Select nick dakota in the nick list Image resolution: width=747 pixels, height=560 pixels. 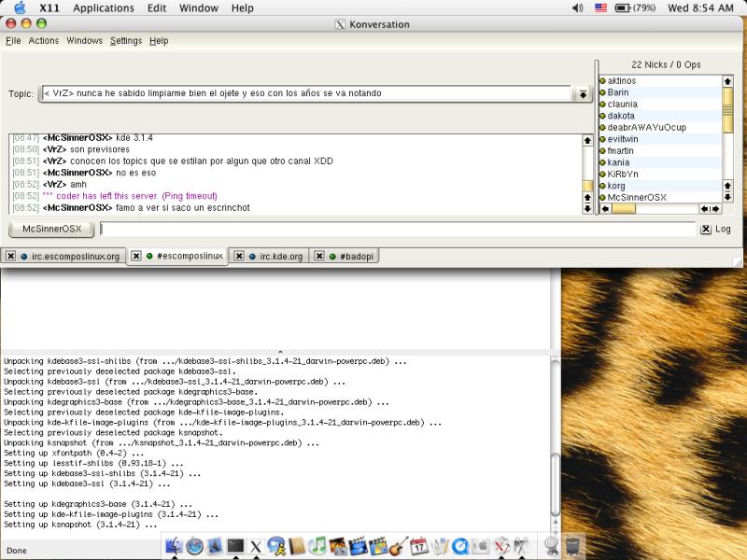[x=621, y=116]
